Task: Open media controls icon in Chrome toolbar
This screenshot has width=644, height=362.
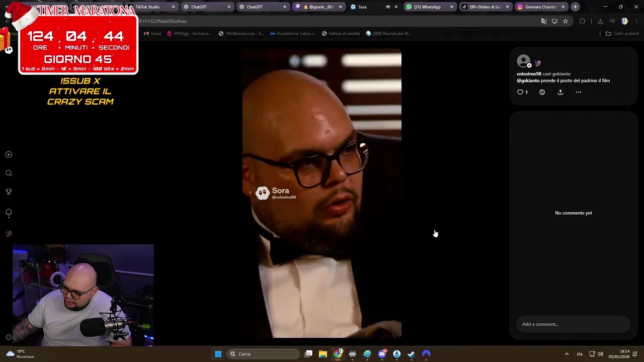Action: point(612,21)
